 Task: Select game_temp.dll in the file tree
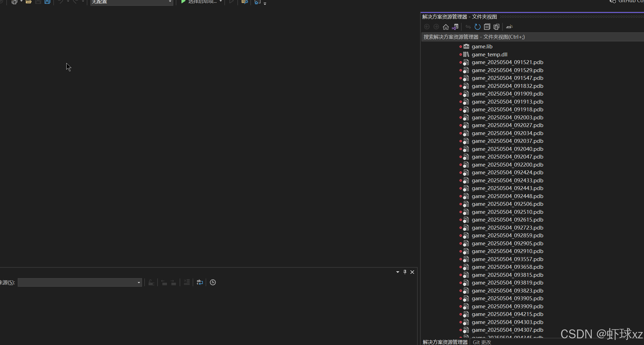489,54
